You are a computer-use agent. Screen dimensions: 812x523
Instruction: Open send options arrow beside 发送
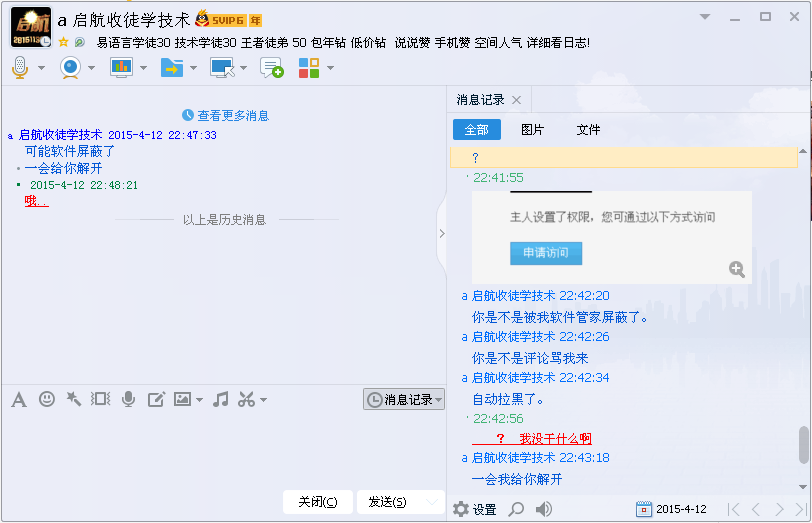click(432, 502)
